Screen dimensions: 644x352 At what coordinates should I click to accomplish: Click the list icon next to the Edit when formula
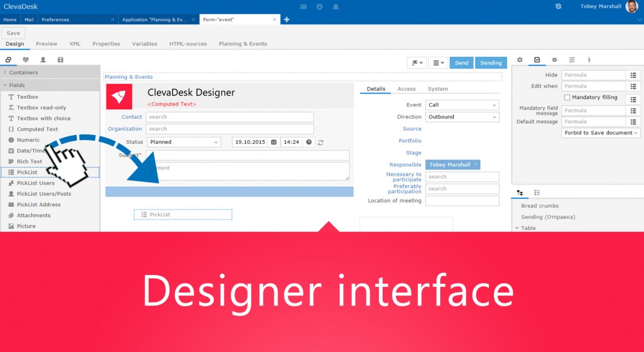point(633,86)
